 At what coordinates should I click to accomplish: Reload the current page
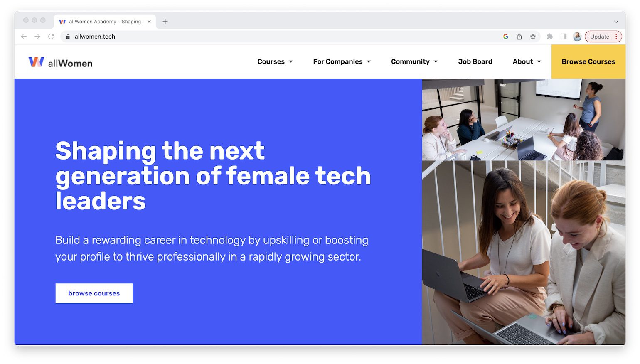coord(51,37)
